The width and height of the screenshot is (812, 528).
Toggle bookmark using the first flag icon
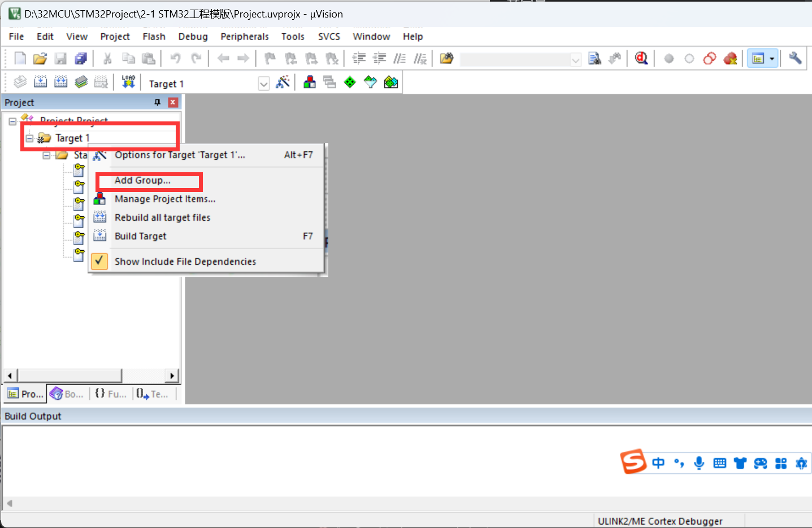[270, 58]
